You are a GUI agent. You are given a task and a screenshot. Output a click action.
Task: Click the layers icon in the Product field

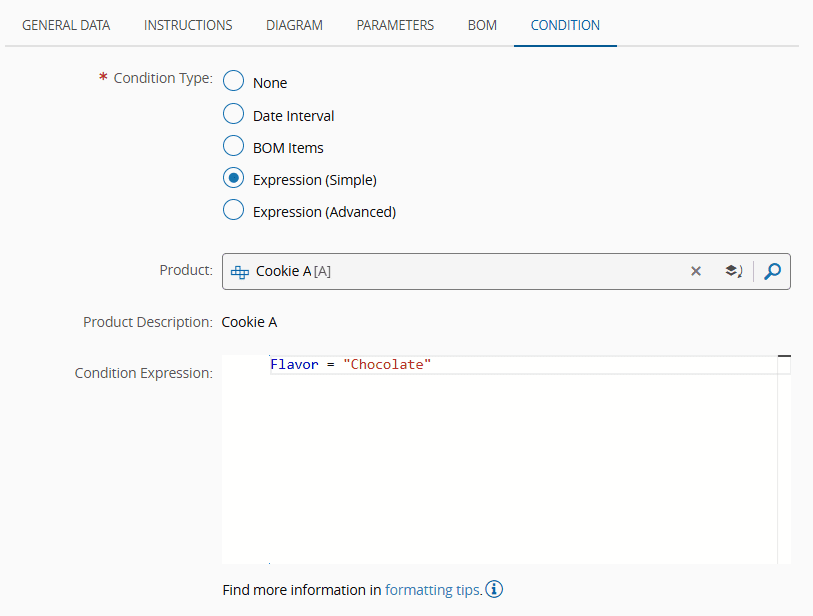pos(733,271)
